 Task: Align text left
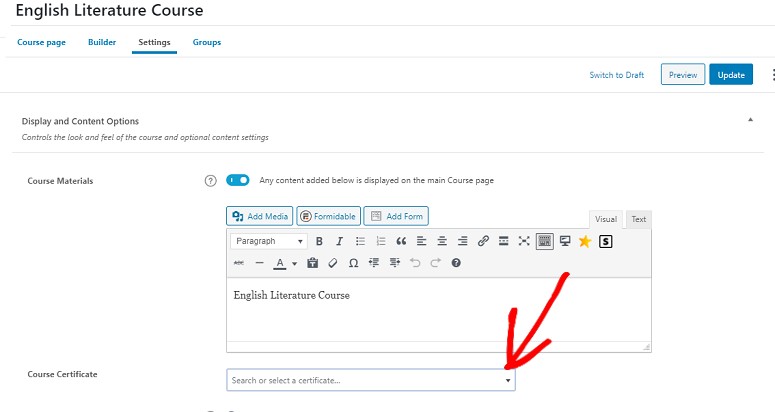tap(422, 241)
